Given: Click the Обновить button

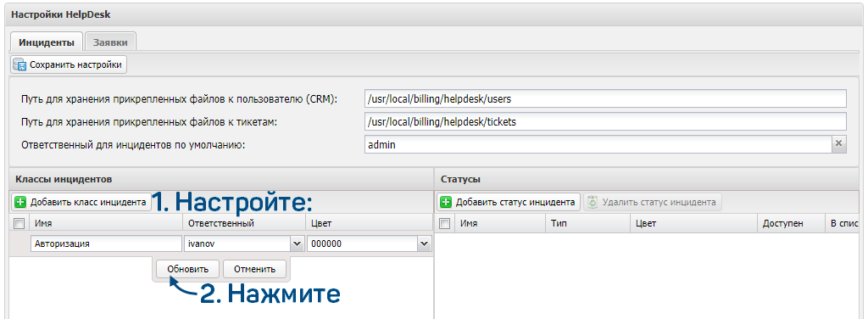Looking at the screenshot, I should click(x=188, y=269).
